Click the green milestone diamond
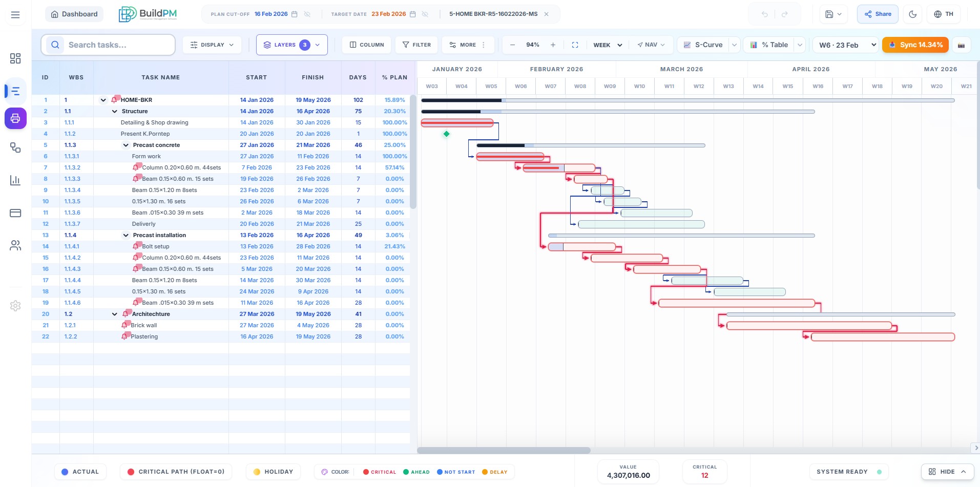This screenshot has height=487, width=980. point(446,134)
